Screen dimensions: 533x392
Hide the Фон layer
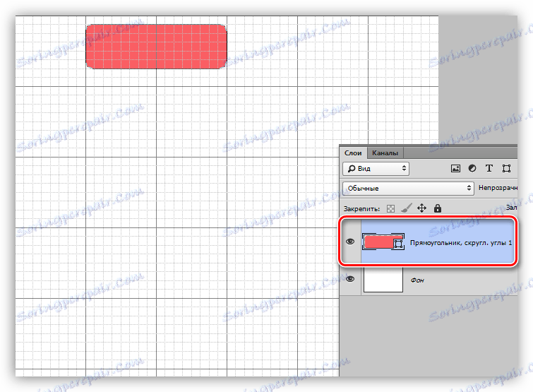[350, 279]
